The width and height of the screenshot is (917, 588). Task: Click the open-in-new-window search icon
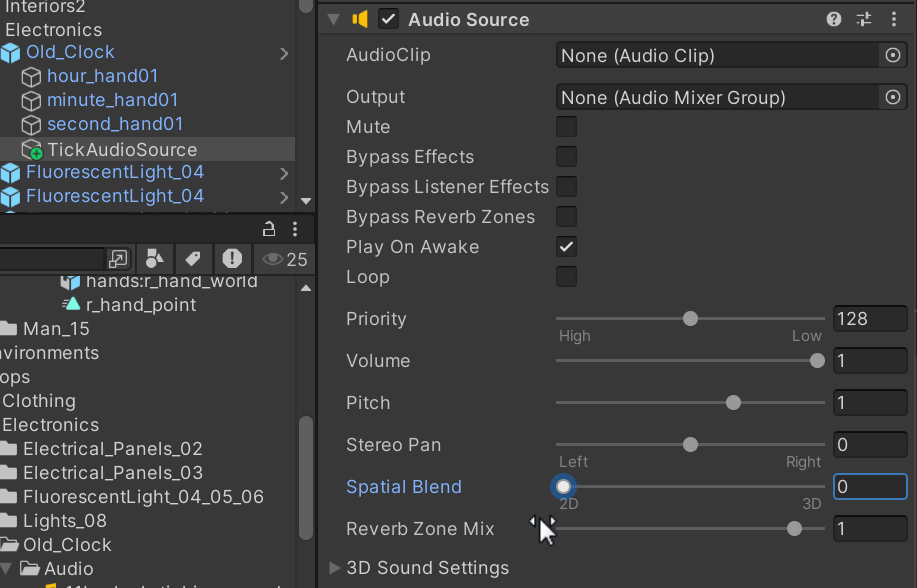pyautogui.click(x=118, y=259)
